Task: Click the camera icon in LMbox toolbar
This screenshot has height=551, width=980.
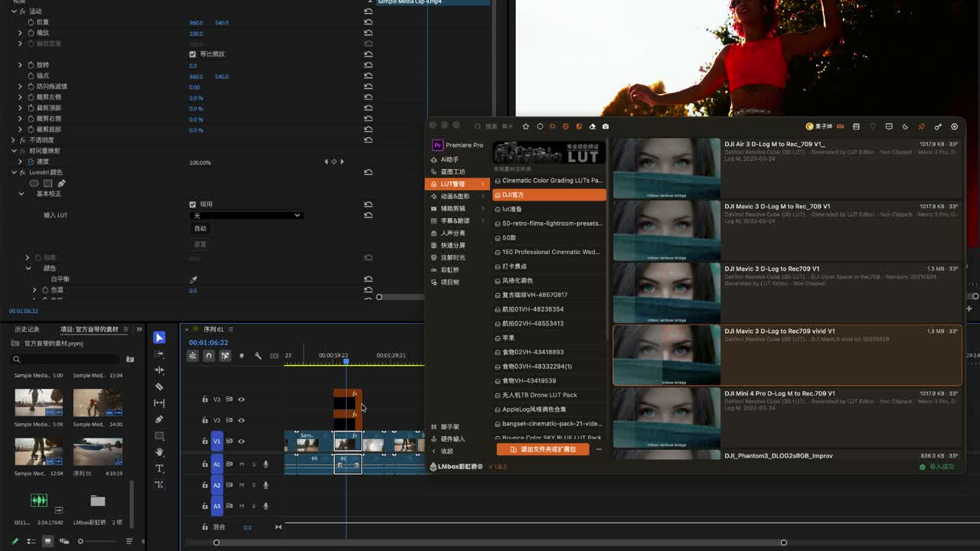Action: [606, 126]
